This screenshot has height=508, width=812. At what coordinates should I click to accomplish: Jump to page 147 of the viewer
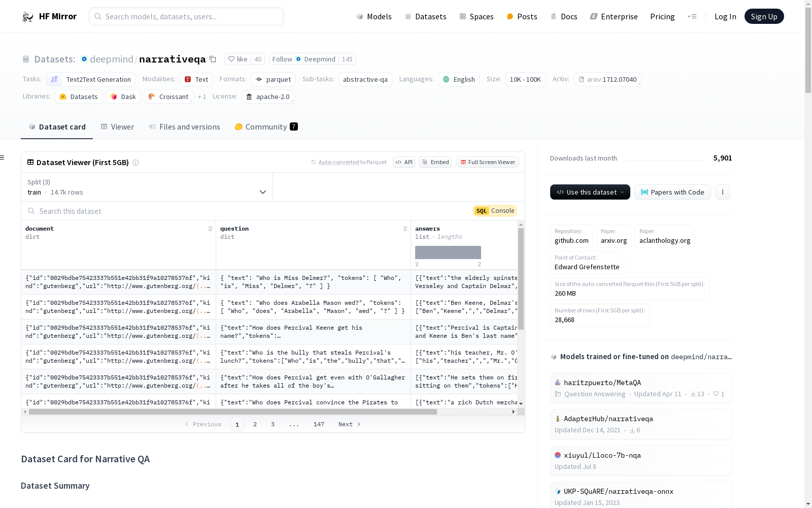[x=319, y=424]
